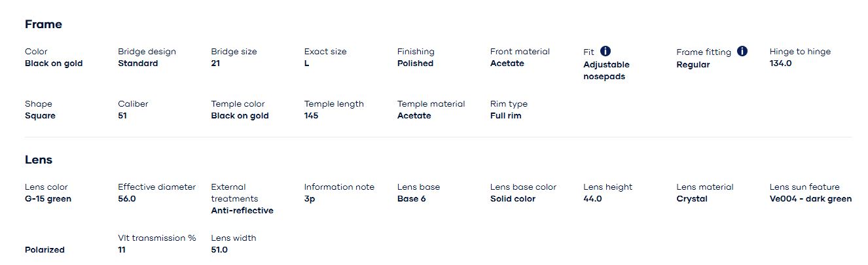Click the Polished finishing value
The image size is (868, 265).
pos(415,63)
